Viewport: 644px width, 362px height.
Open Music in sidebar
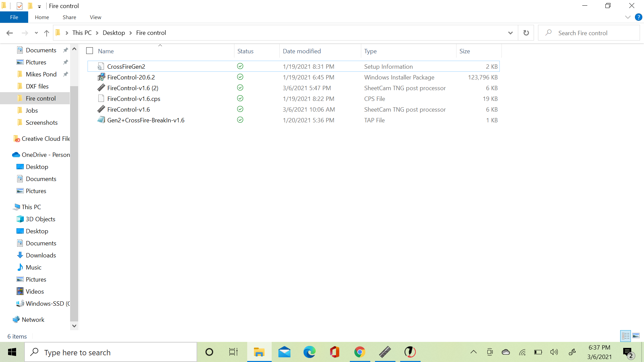coord(34,267)
